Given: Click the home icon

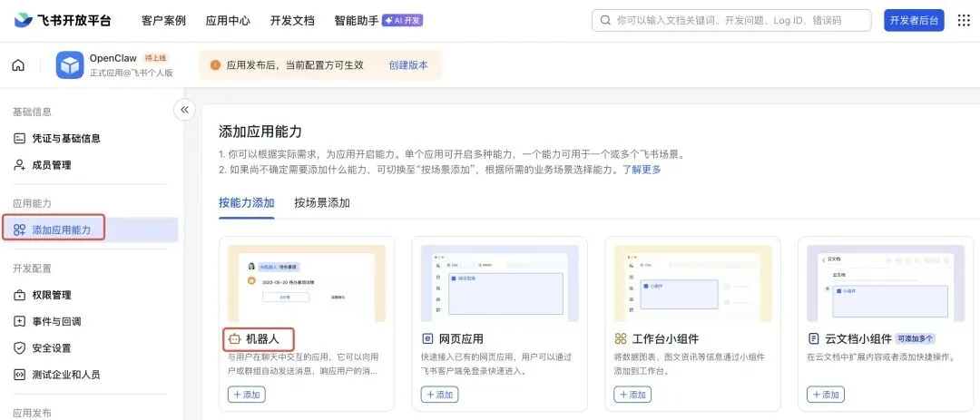Looking at the screenshot, I should (19, 65).
